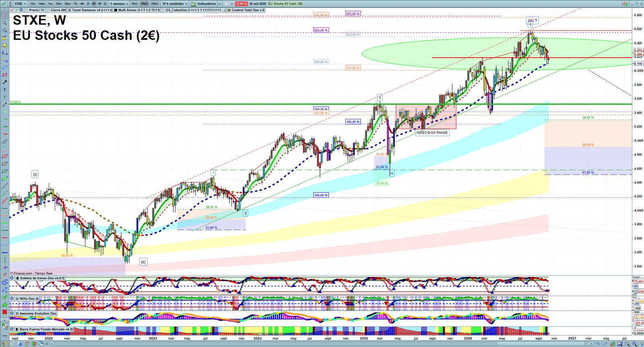
Task: Toggle the Precio checkbox
Action: click(27, 10)
